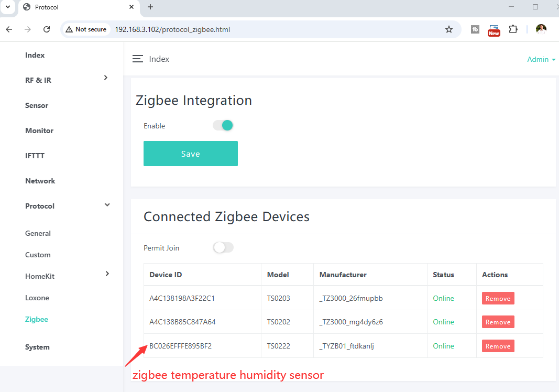The height and width of the screenshot is (392, 559).
Task: Collapse the Protocol menu section
Action: (107, 205)
